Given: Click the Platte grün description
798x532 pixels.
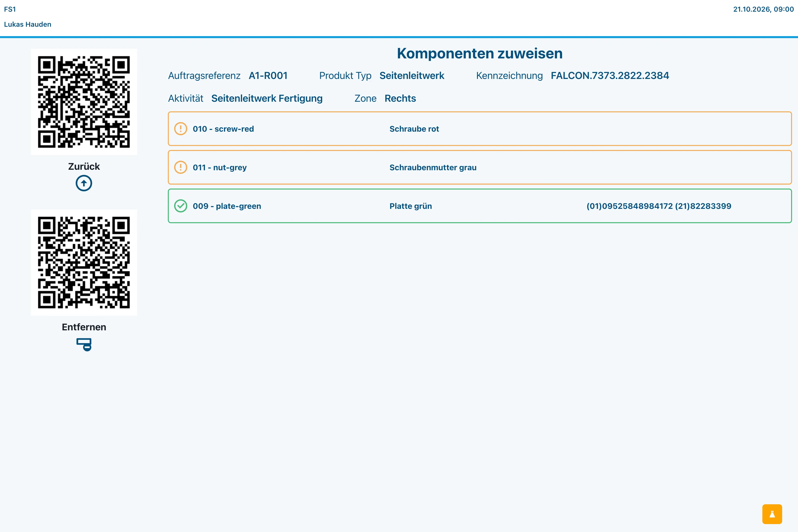Looking at the screenshot, I should point(411,206).
